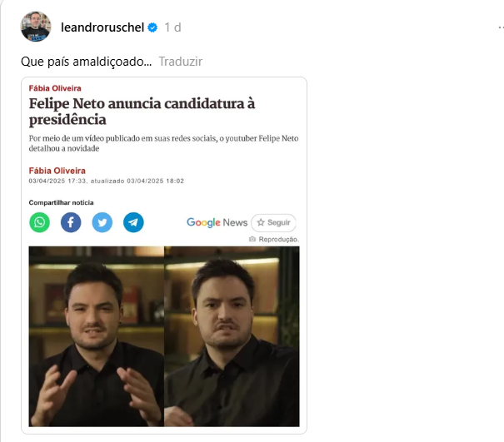Image resolution: width=504 pixels, height=442 pixels.
Task: Click the Fábia Oliveira top category label
Action: pos(55,88)
